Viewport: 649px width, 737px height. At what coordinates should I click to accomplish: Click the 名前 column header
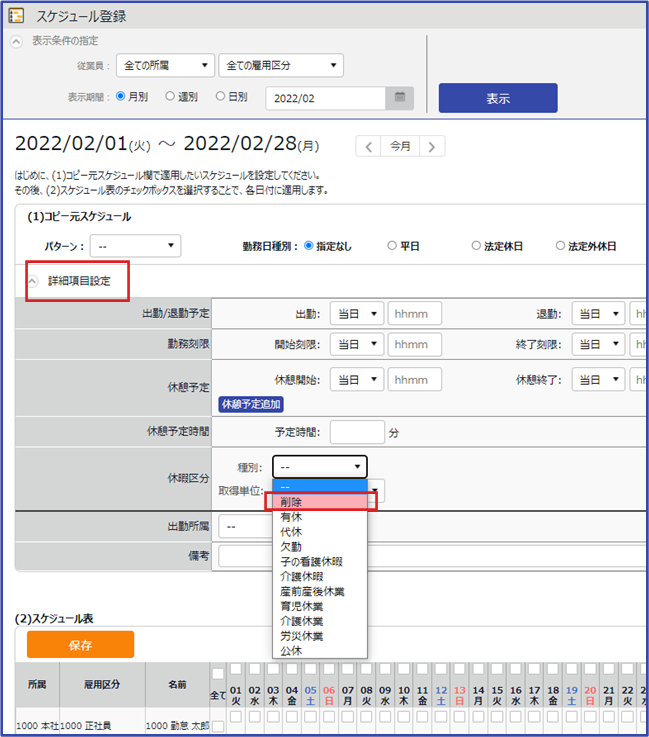tap(178, 685)
